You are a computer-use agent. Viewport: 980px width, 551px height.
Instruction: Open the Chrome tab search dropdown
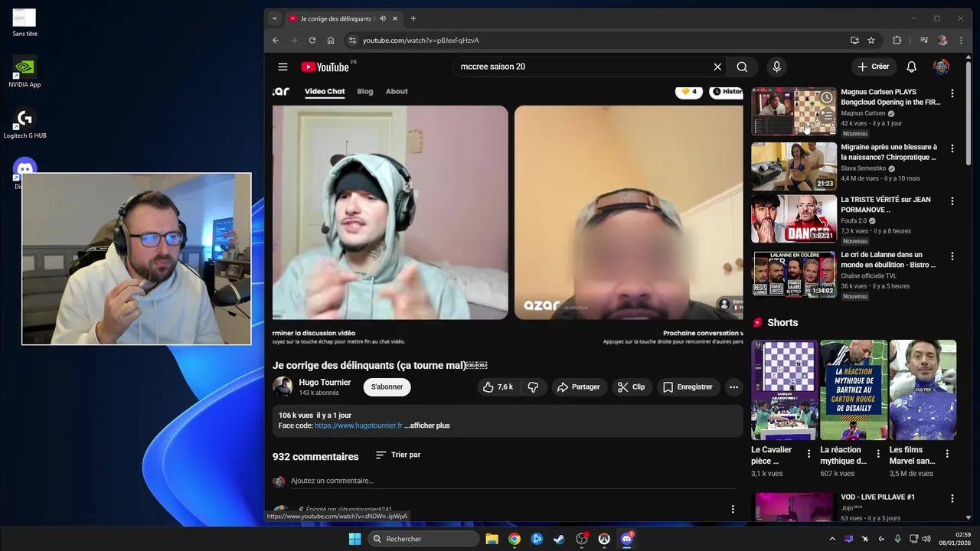[x=274, y=18]
